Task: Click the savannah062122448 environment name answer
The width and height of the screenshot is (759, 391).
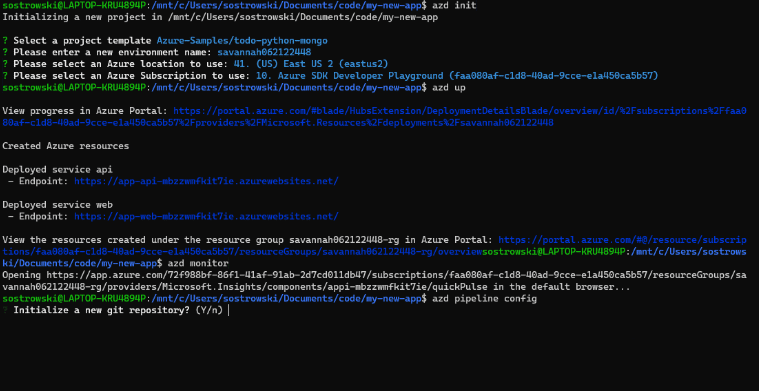Action: pos(264,52)
